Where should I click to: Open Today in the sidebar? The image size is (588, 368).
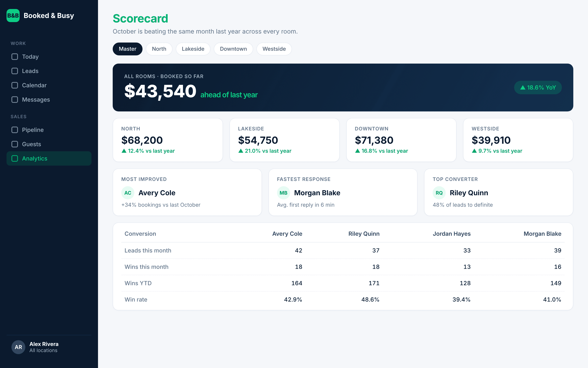(49, 57)
